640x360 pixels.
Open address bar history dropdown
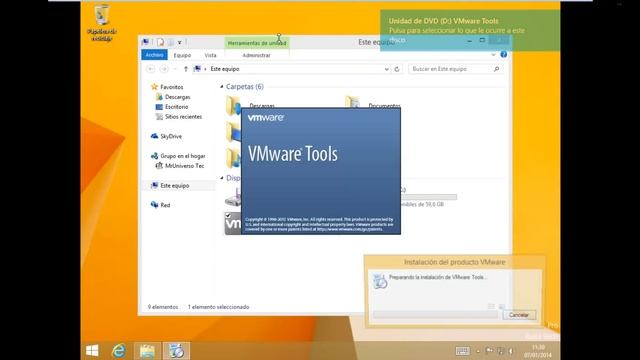coord(387,69)
